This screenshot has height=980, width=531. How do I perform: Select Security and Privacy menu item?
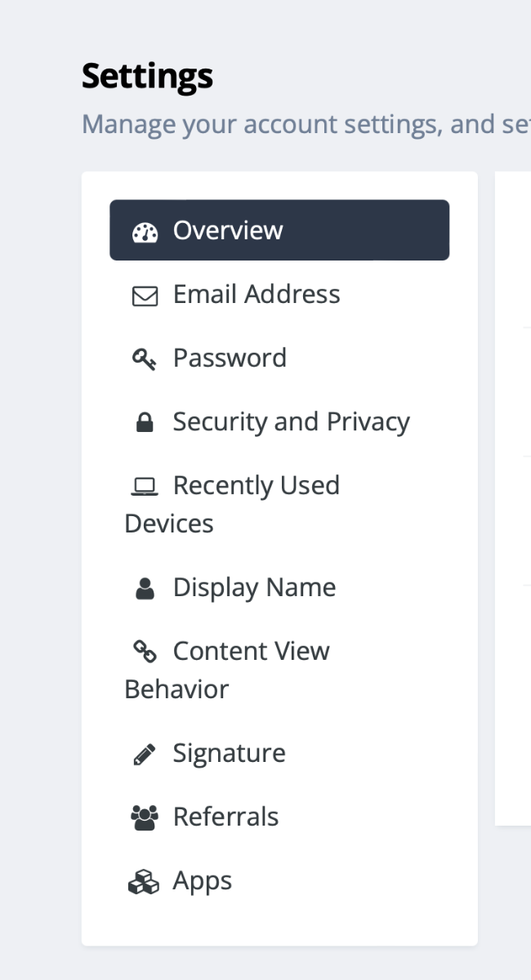click(291, 421)
